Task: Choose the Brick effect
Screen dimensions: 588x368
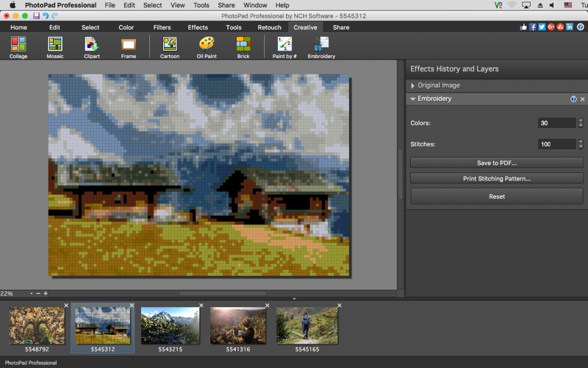Action: [243, 46]
